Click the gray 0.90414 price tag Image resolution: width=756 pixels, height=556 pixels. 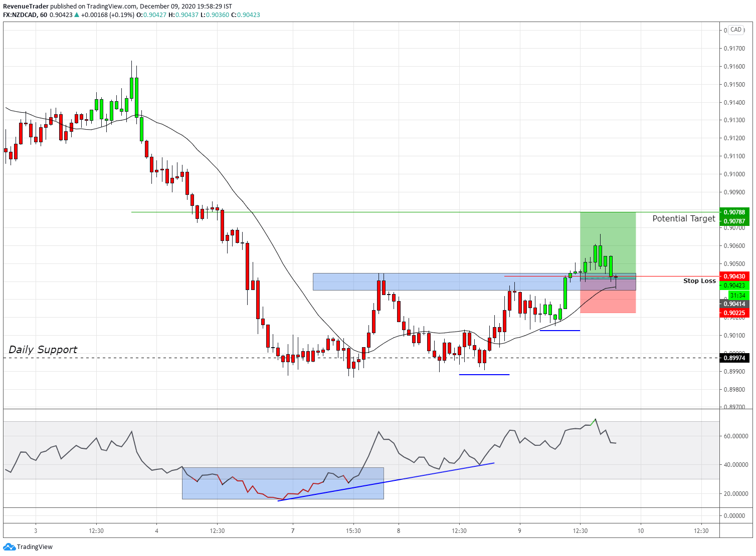coord(734,304)
